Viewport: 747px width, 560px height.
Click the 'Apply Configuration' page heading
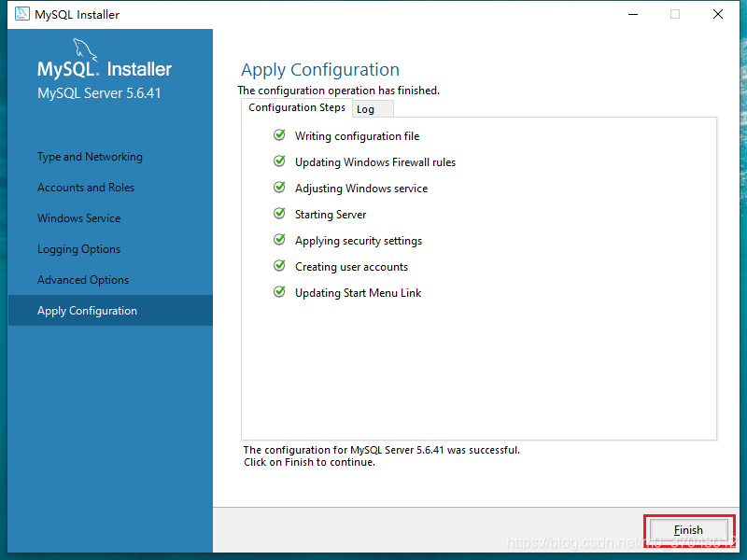320,69
